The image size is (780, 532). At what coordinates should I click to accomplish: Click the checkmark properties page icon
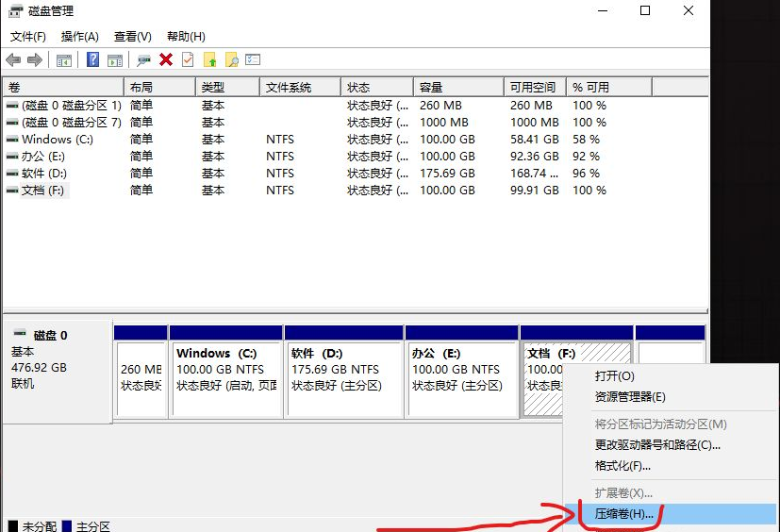point(188,60)
